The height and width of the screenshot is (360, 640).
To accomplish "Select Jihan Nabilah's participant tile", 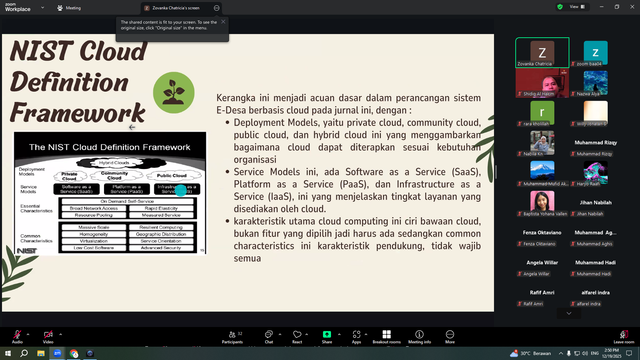I will (596, 203).
